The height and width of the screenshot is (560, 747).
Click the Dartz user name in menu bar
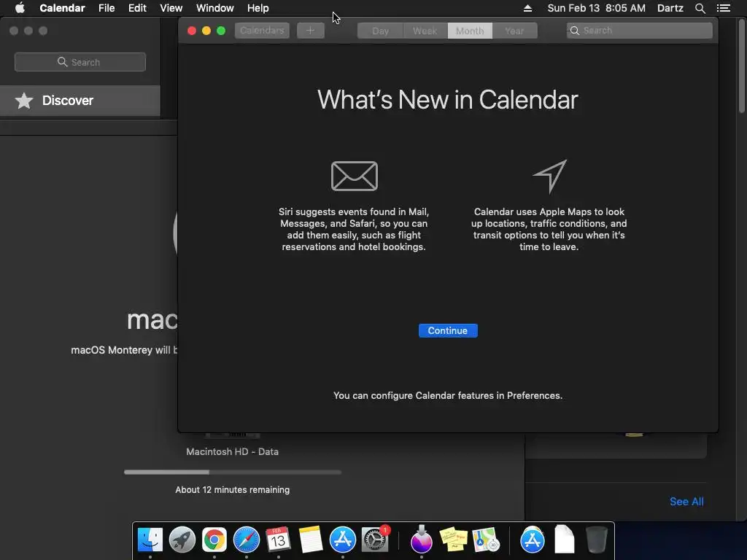pos(670,8)
